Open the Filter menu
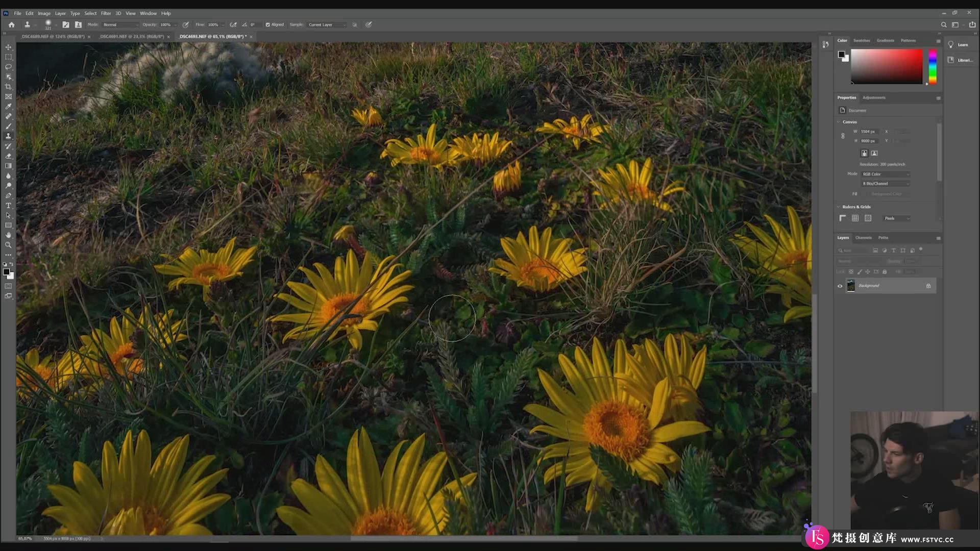980x551 pixels. coord(106,13)
